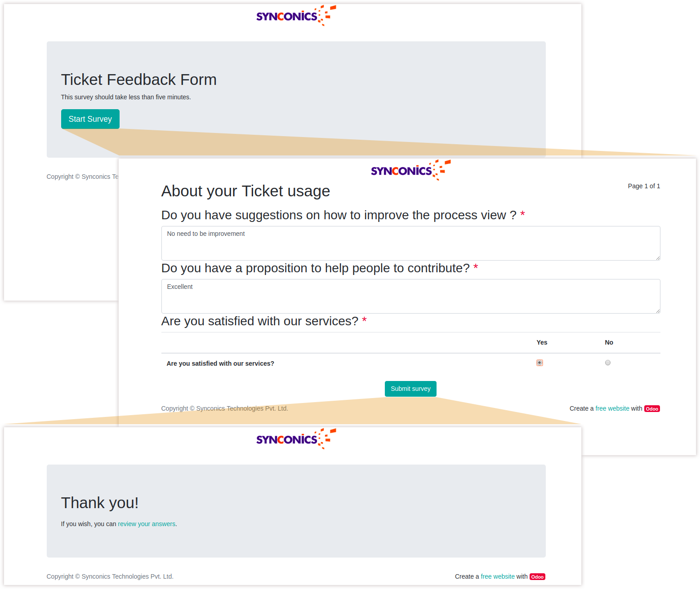Click the Ticket Feedback Form heading
Screen dimensions: 700x589
click(x=139, y=80)
